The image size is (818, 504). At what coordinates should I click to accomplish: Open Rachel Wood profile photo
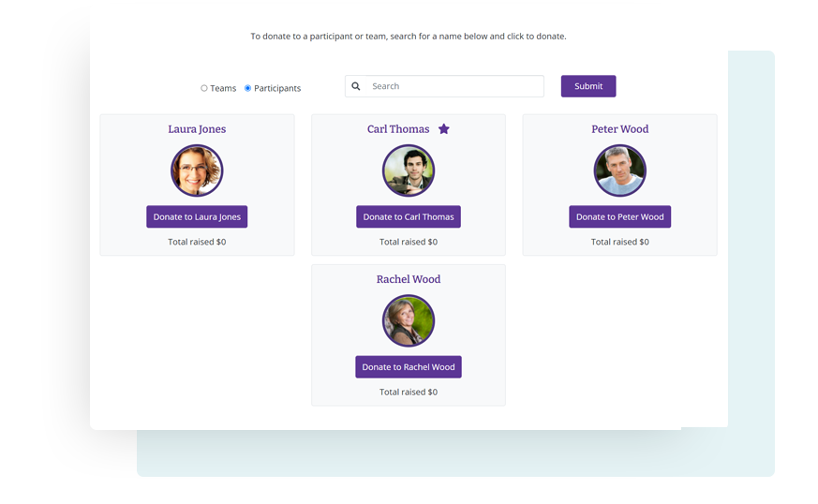409,321
